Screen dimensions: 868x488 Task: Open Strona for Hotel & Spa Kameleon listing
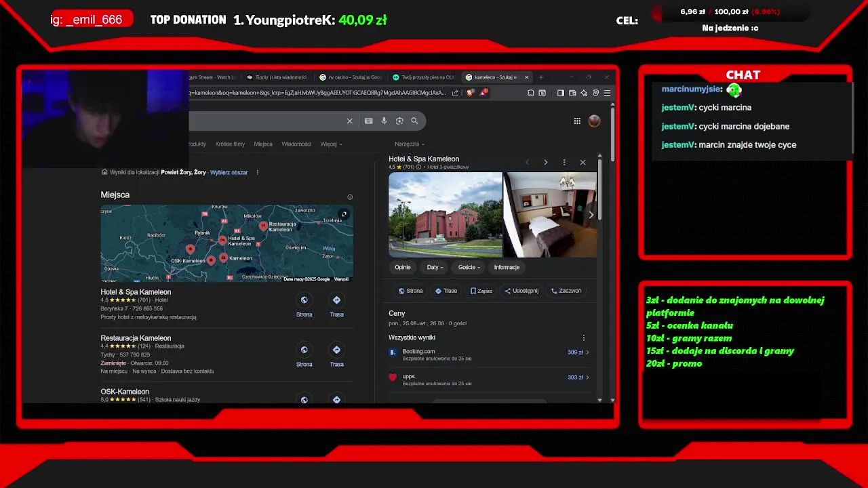pos(304,305)
